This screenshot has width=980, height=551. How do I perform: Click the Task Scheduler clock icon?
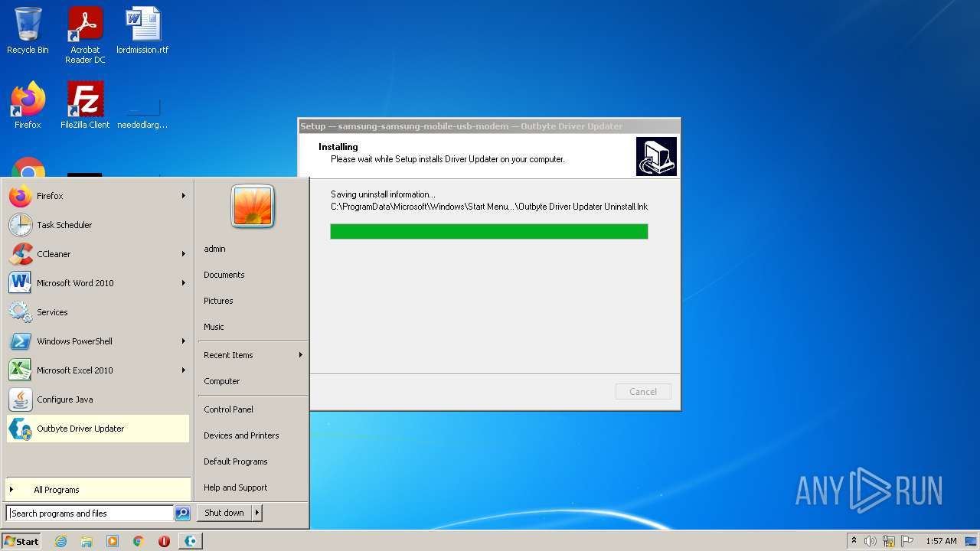point(20,225)
